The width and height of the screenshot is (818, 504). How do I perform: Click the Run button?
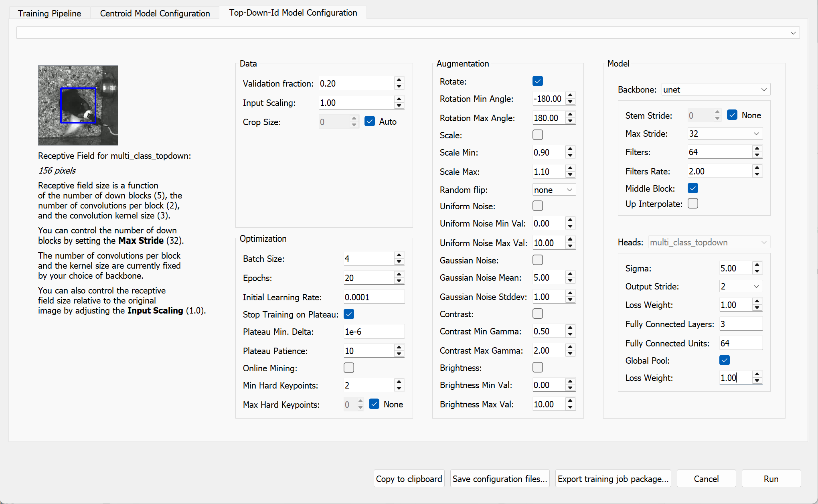[771, 479]
